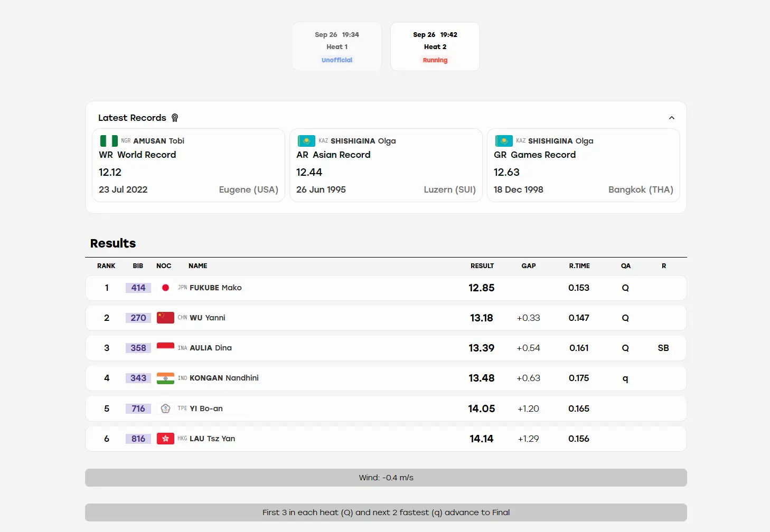This screenshot has height=532, width=770.
Task: Open athlete WU Yanni's name link
Action: pos(208,318)
